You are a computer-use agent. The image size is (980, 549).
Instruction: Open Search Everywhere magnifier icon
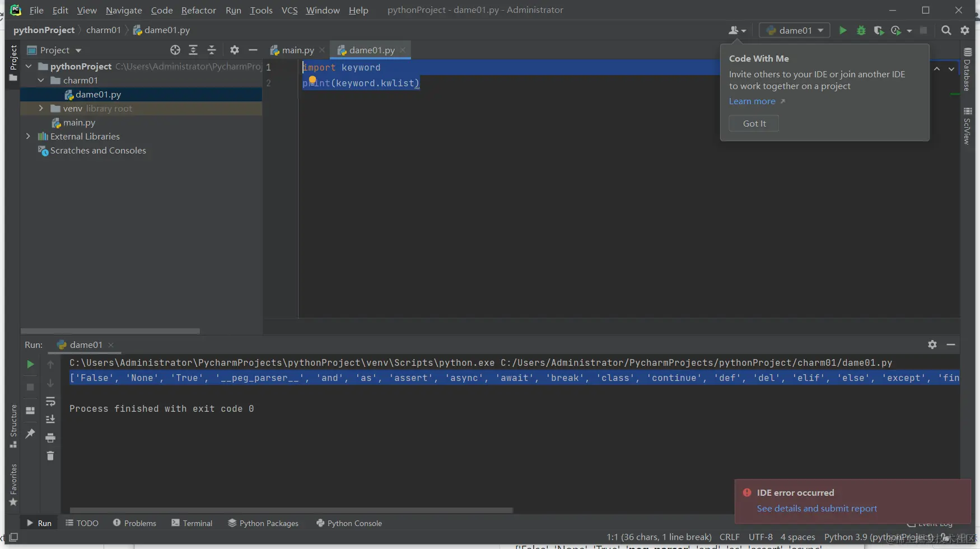[x=946, y=30]
